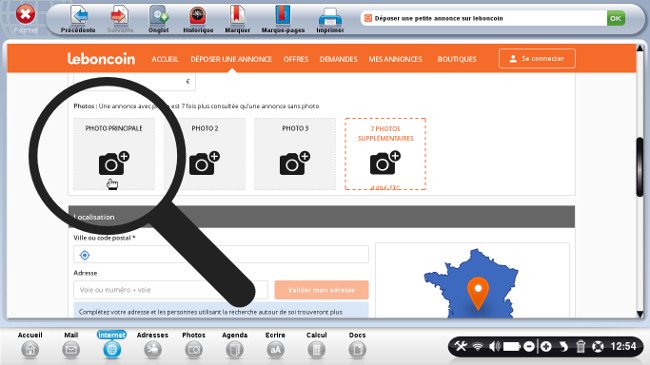Open the Ecrire writing app
This screenshot has width=650, height=365.
tap(275, 345)
